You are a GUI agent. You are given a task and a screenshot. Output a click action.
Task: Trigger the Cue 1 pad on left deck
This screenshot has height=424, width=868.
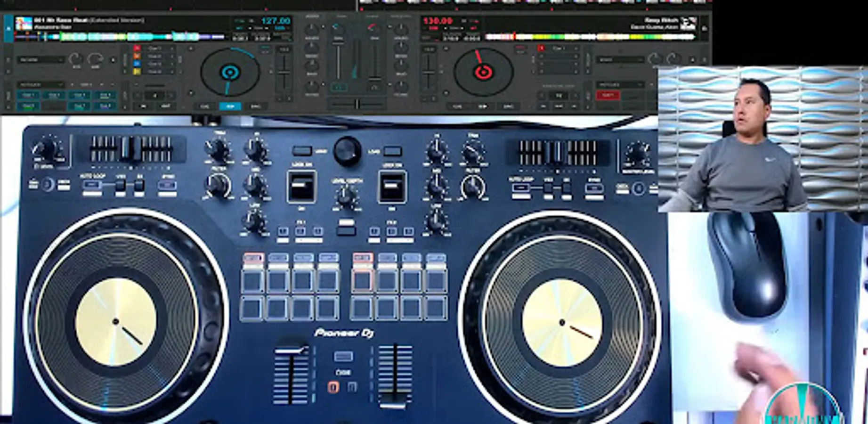pos(28,96)
